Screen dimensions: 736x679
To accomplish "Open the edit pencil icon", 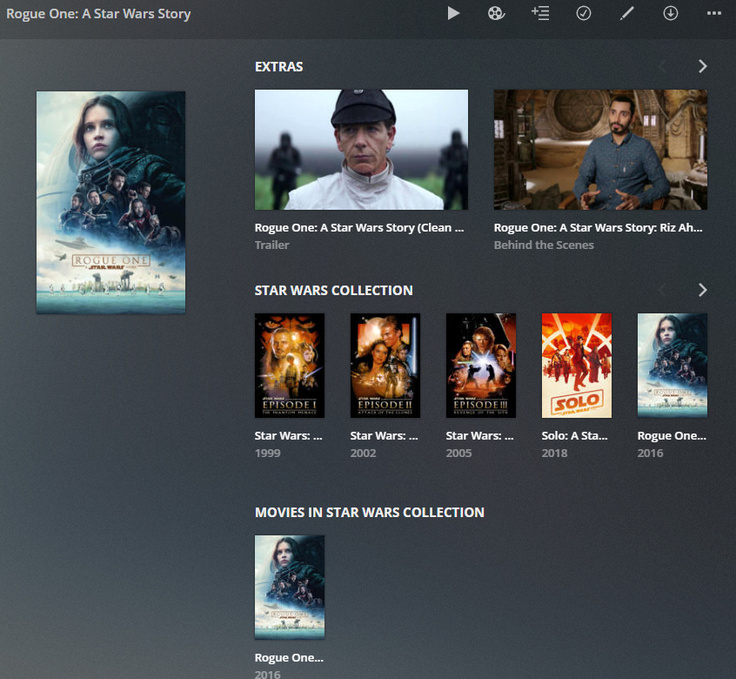I will tap(627, 13).
